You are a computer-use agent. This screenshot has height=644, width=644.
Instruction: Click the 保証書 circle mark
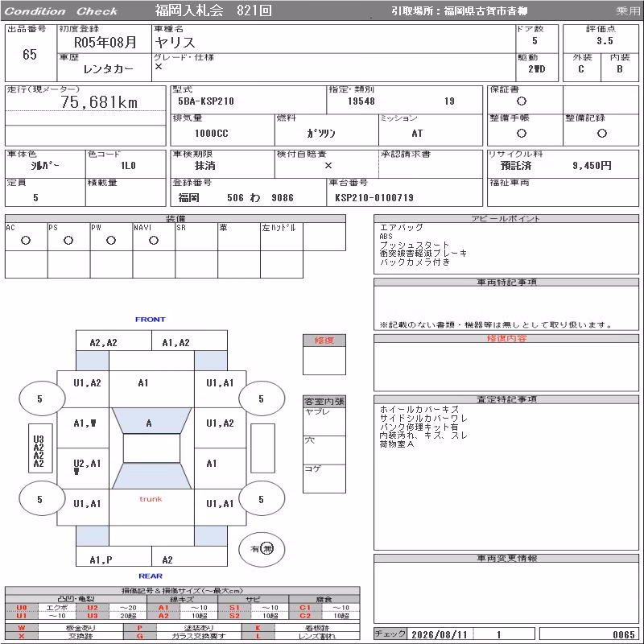(521, 101)
